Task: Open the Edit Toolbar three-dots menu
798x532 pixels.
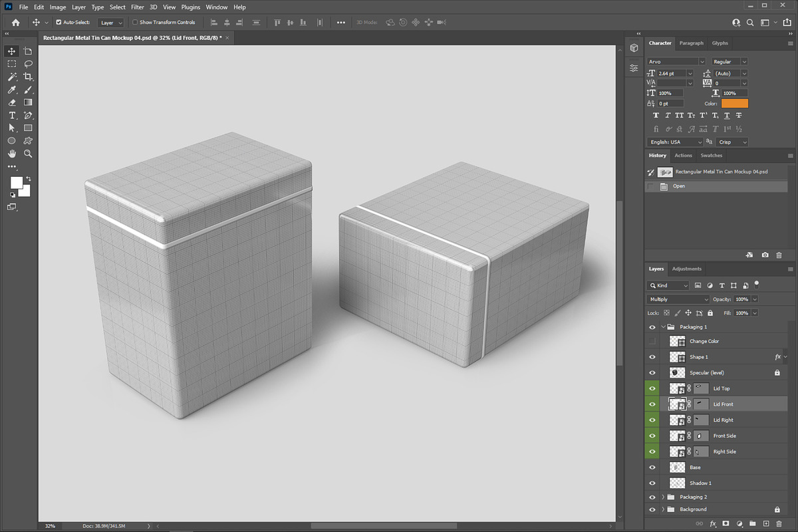Action: pyautogui.click(x=12, y=166)
